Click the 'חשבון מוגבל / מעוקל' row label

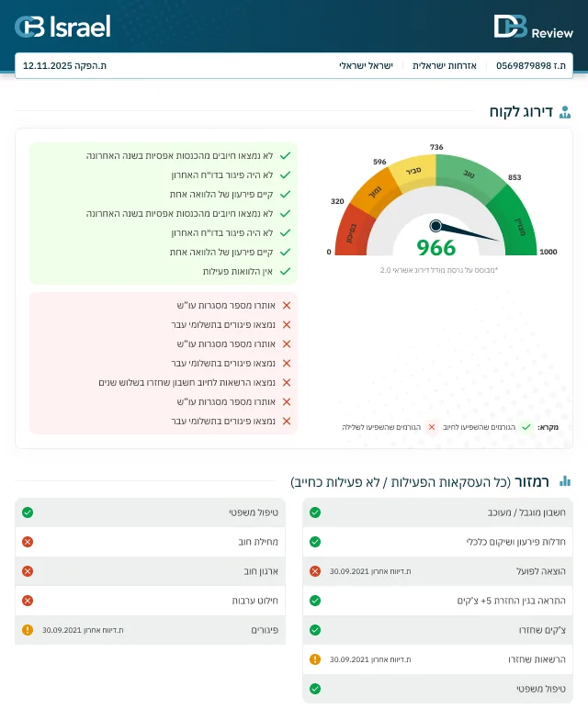(526, 512)
